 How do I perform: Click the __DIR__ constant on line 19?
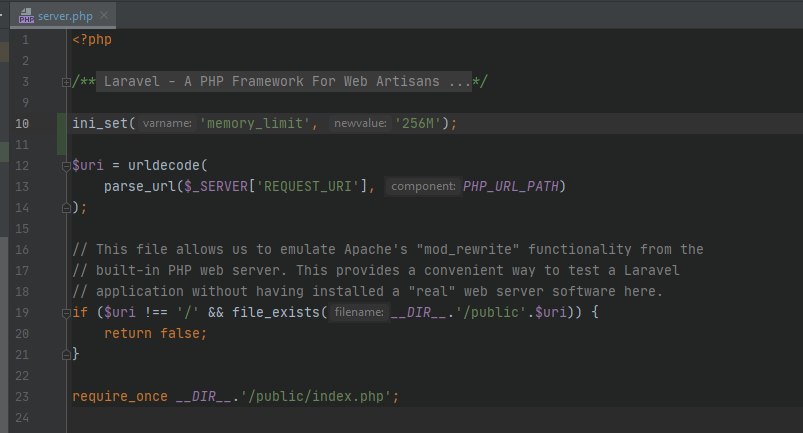(x=418, y=312)
